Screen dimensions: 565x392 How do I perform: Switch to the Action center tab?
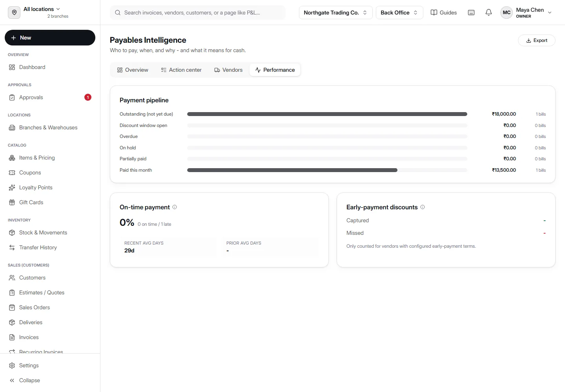pyautogui.click(x=181, y=70)
